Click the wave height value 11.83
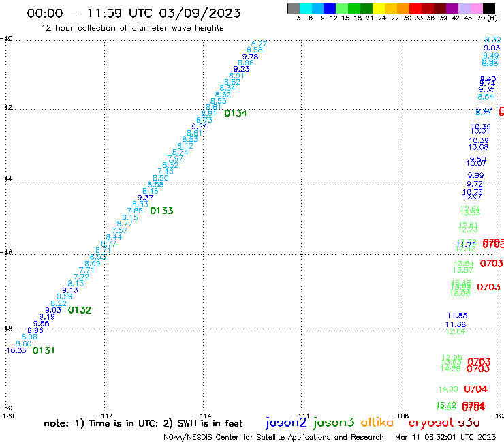This screenshot has width=504, height=443. 457,316
